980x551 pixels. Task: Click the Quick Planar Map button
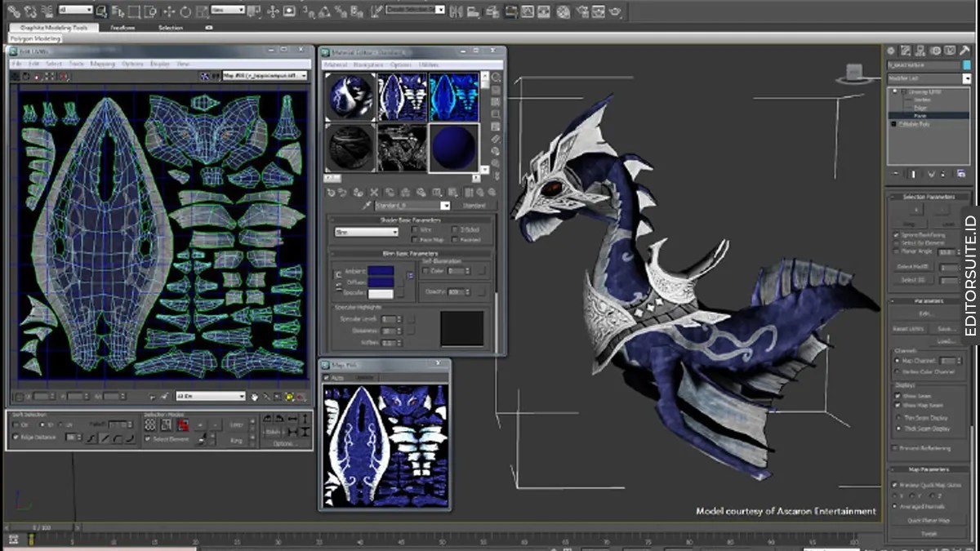[929, 520]
